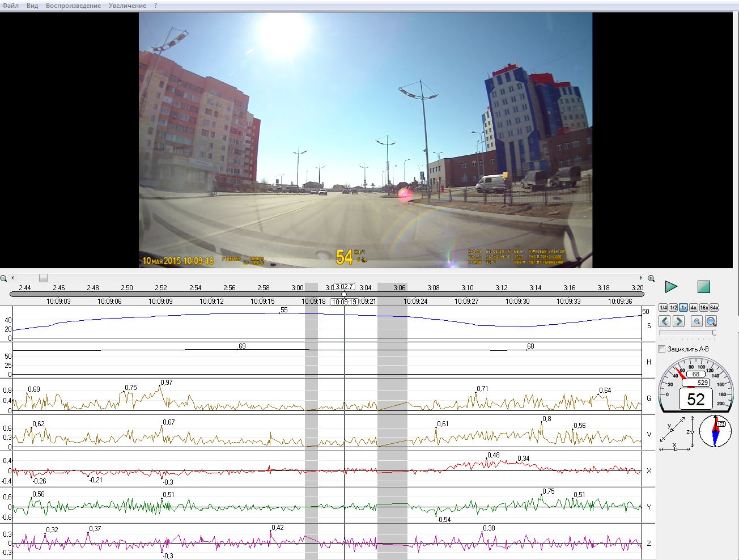
Task: Open the Увеличение menu
Action: click(128, 6)
